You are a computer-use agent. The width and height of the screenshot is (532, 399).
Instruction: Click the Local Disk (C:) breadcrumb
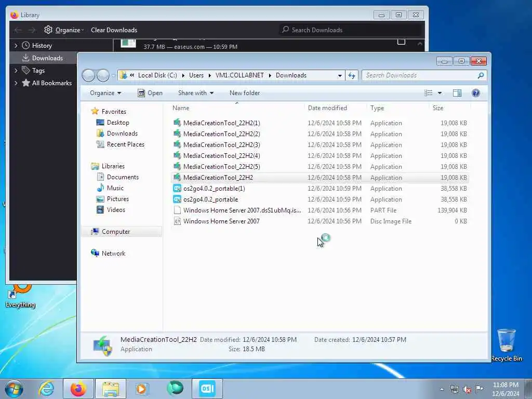click(x=157, y=75)
